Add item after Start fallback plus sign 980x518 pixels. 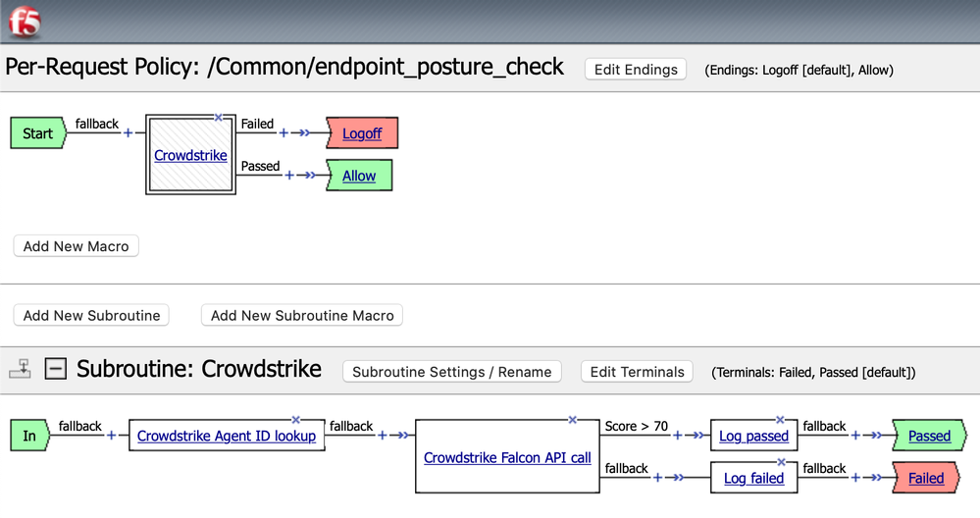point(128,133)
